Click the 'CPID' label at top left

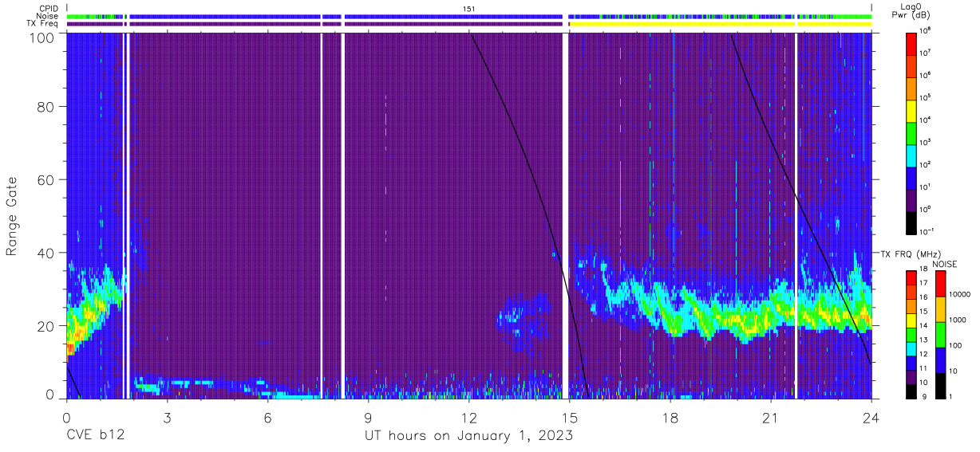point(49,9)
